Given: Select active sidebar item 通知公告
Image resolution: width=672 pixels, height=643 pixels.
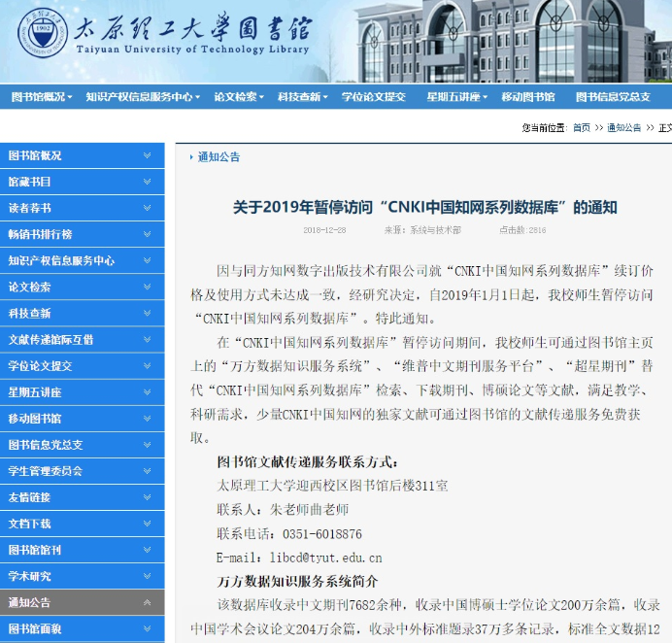Looking at the screenshot, I should [x=82, y=603].
